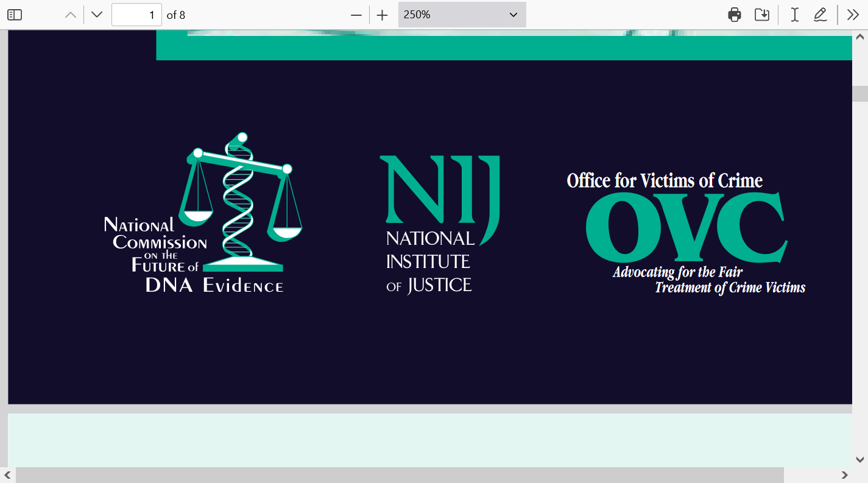Select the text cursor tool
Viewport: 868px width, 483px height.
[794, 15]
